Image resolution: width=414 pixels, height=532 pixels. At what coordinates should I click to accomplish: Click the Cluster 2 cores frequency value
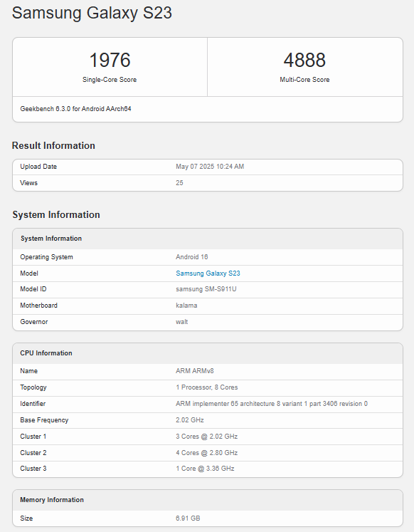click(x=207, y=453)
